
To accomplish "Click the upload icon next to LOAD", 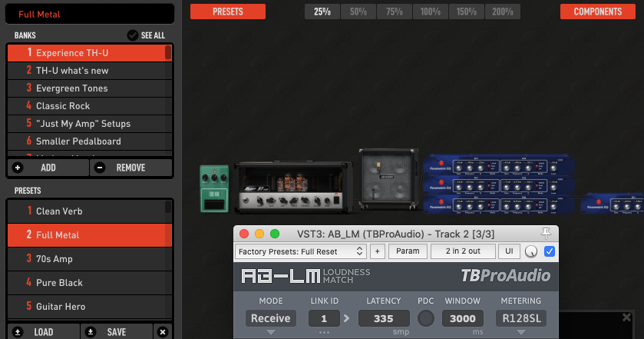I will click(x=18, y=332).
